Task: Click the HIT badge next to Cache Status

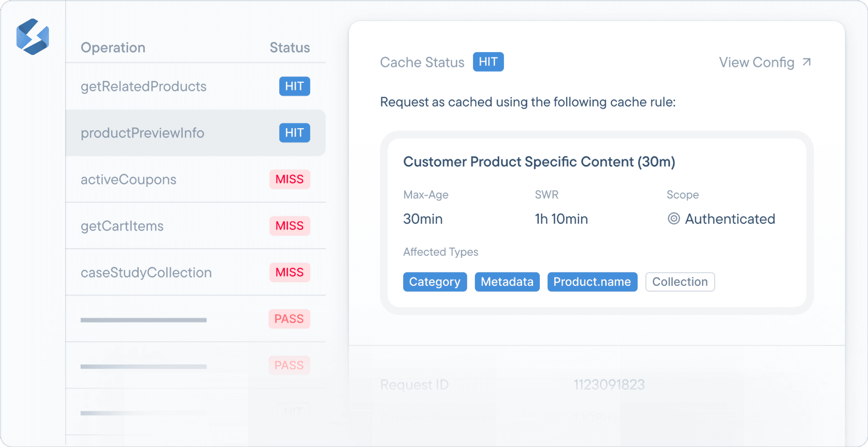Action: [x=488, y=62]
